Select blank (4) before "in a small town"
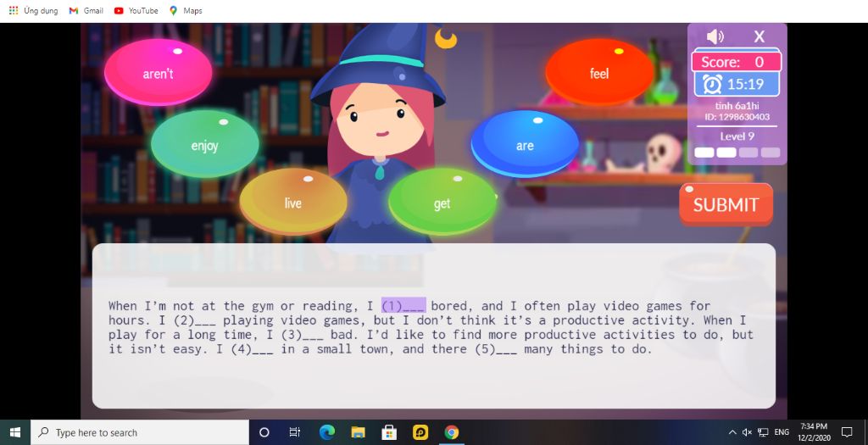The image size is (868, 445). click(252, 348)
